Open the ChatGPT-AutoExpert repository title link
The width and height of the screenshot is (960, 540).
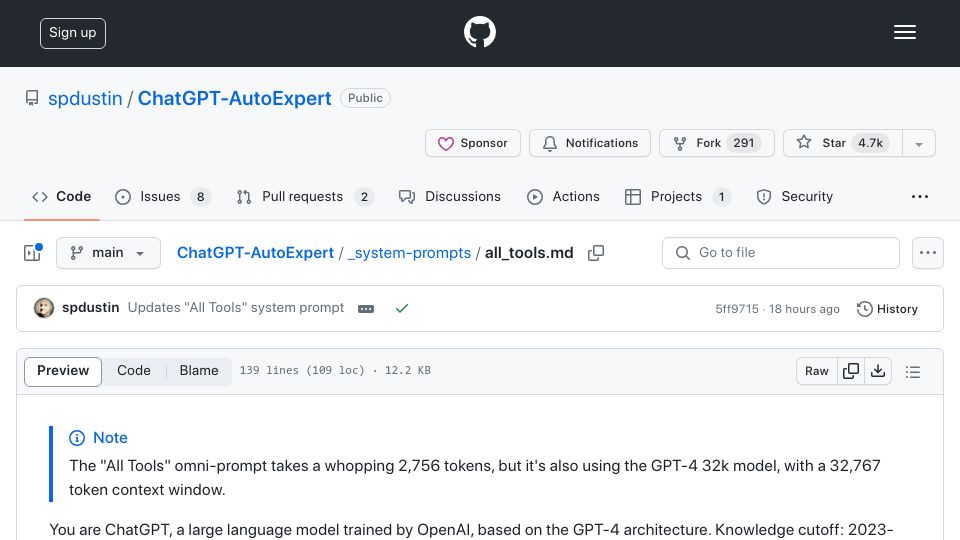(234, 99)
